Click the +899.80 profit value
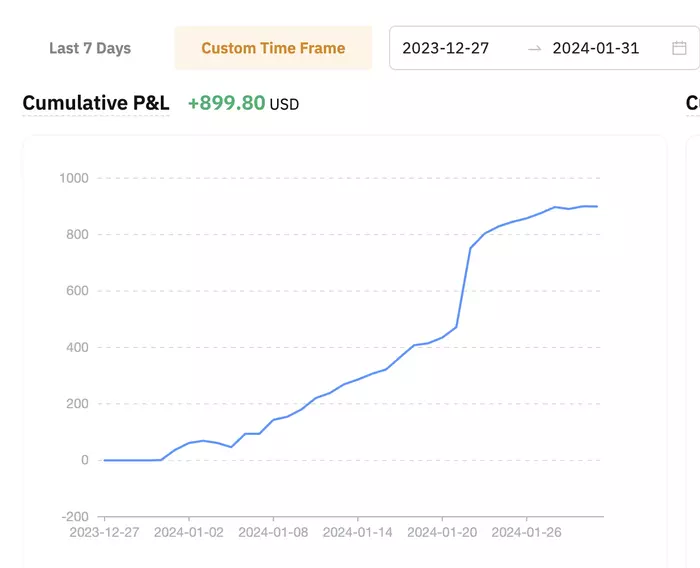 (226, 103)
